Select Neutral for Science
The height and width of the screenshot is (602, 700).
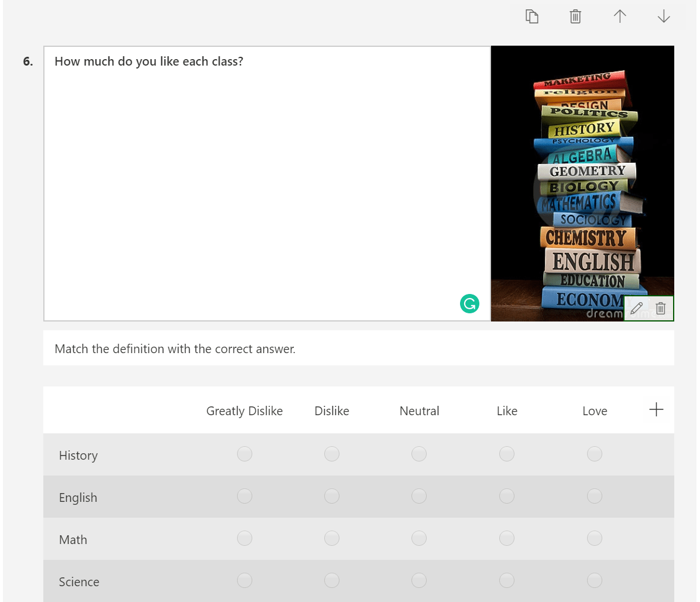pos(418,580)
